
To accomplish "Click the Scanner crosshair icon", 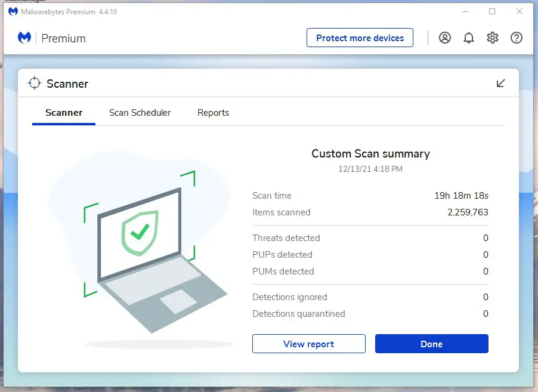I will (35, 84).
